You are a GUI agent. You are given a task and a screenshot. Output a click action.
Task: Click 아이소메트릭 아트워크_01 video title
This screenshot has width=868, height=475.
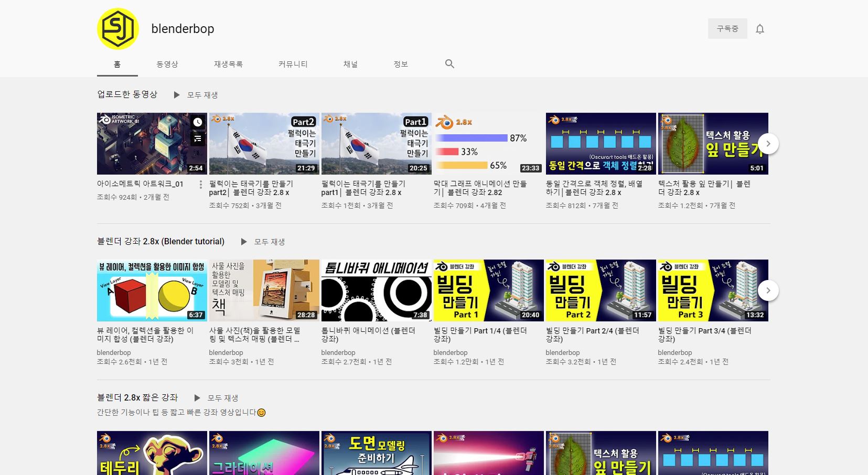140,184
